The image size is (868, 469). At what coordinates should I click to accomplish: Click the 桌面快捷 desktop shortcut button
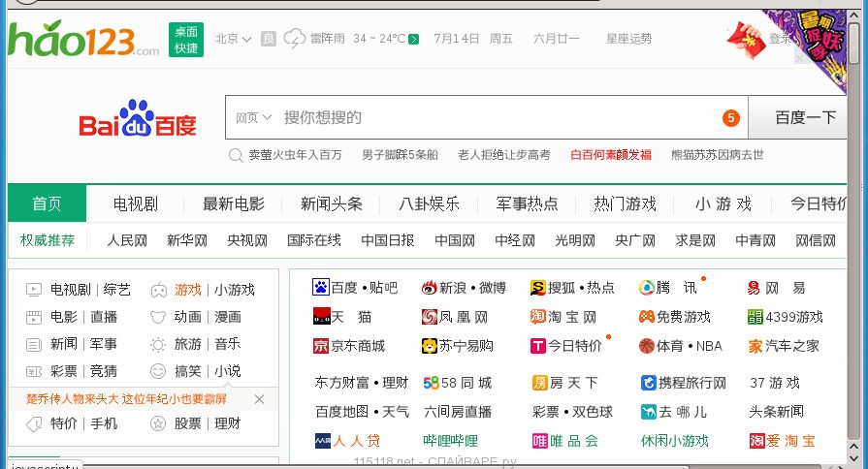click(185, 40)
